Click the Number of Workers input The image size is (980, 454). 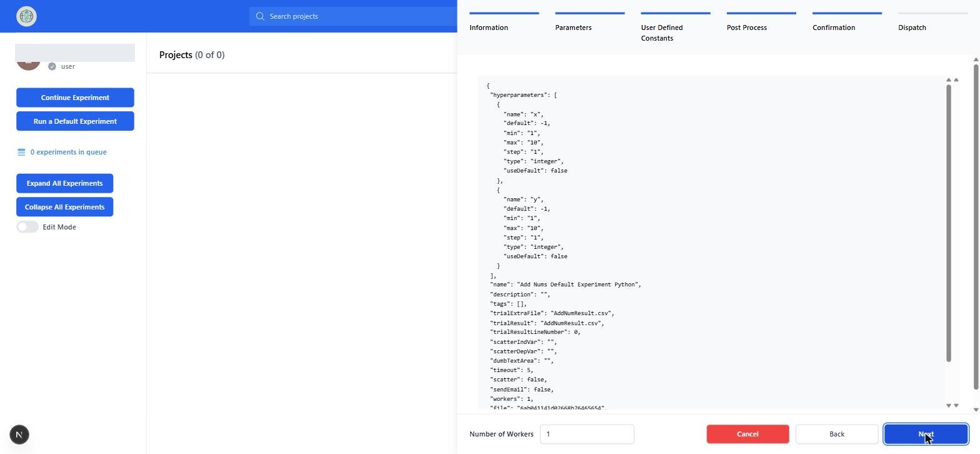tap(587, 434)
